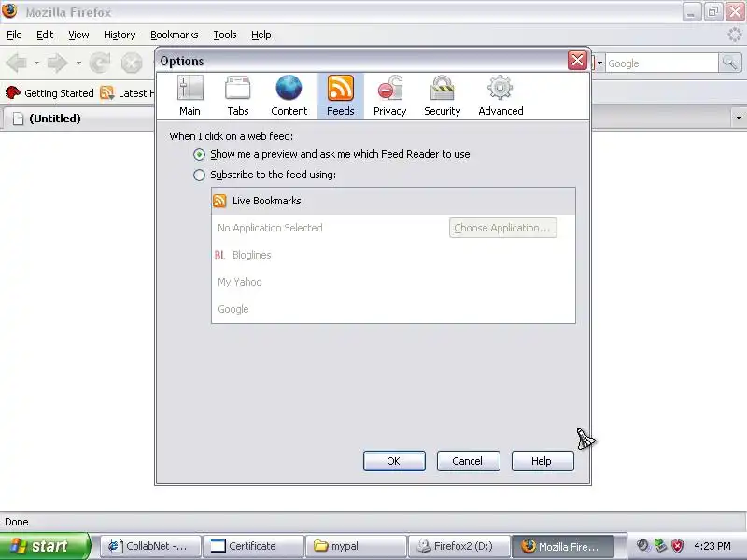Open the Security options panel
Image resolution: width=747 pixels, height=560 pixels.
tap(442, 96)
